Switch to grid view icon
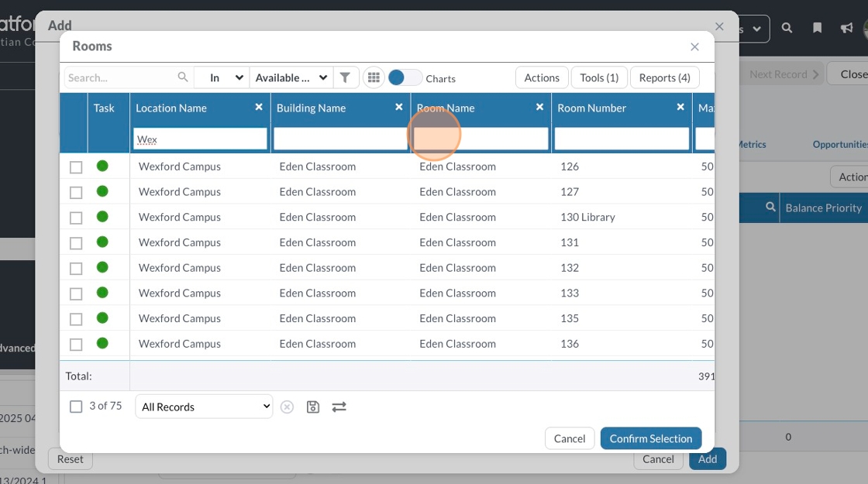868x484 pixels. click(x=374, y=77)
